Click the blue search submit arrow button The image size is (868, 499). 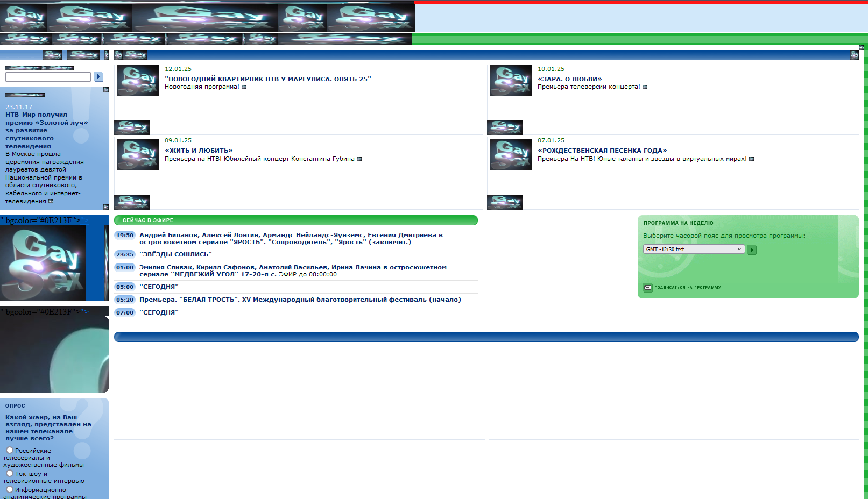click(98, 77)
